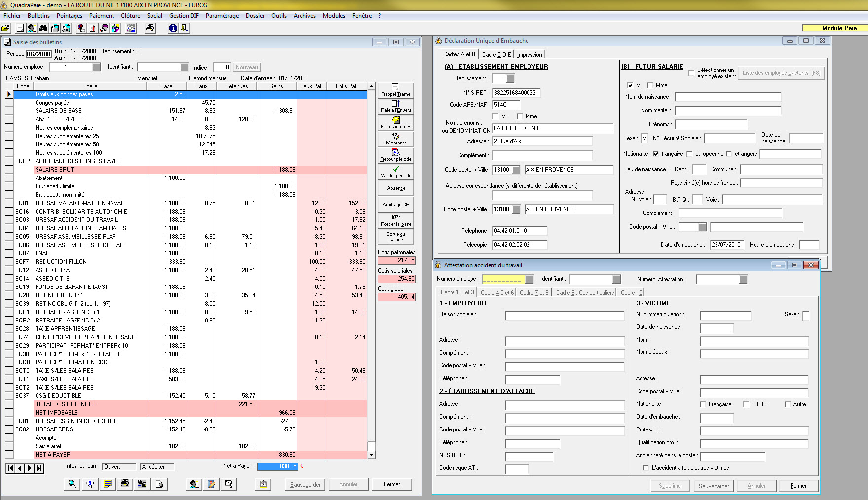The width and height of the screenshot is (868, 500).
Task: Check 'L'accident a fait d'autres victimes'
Action: coord(646,468)
